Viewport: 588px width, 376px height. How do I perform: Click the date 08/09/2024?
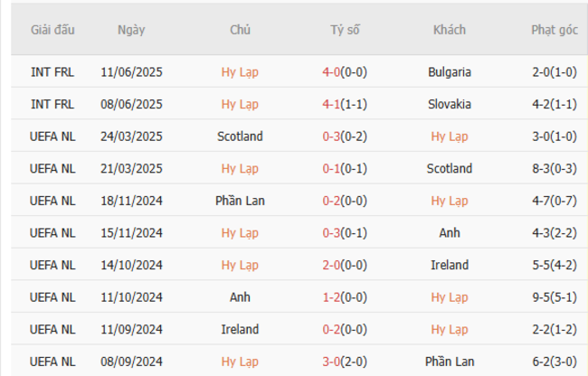coord(131,362)
